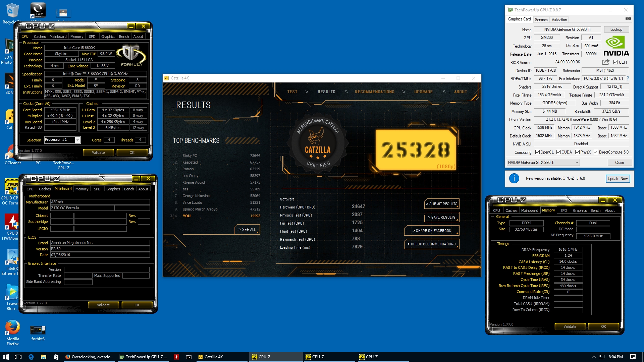
Task: Click CHECK RECOMMENDATIONS in Catzilla
Action: (x=432, y=244)
